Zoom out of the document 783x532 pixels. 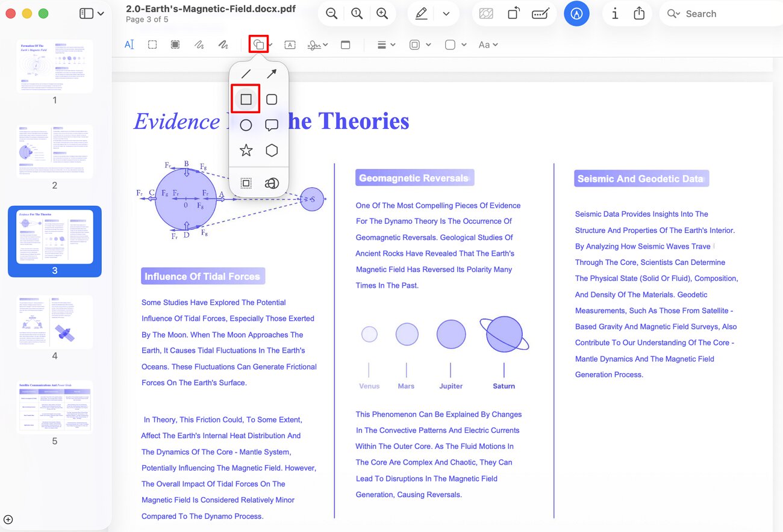[x=331, y=14]
